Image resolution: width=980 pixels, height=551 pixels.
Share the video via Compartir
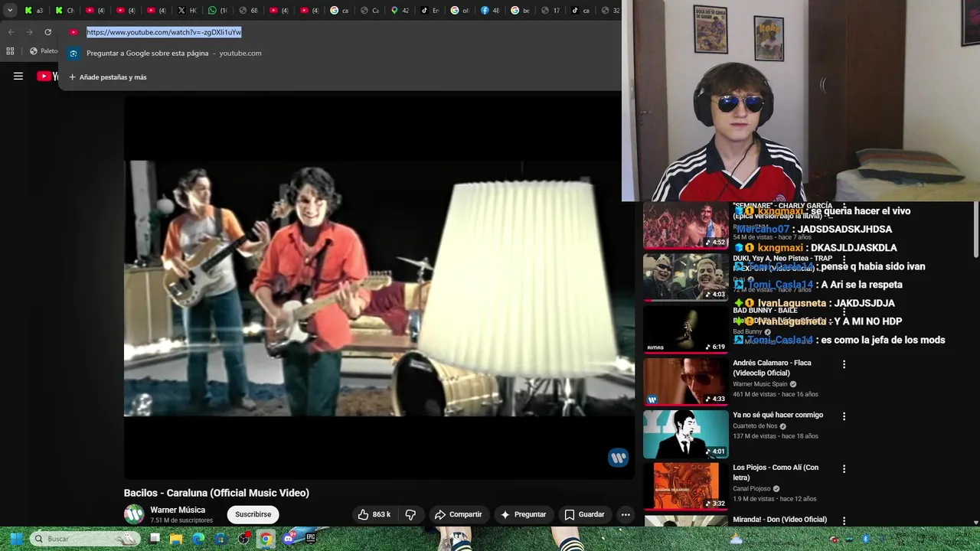pos(458,514)
